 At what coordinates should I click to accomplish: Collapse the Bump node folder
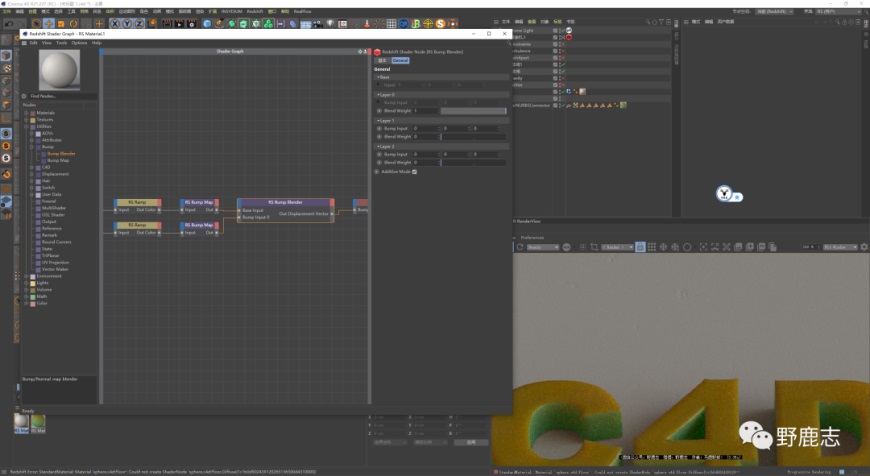[32, 147]
